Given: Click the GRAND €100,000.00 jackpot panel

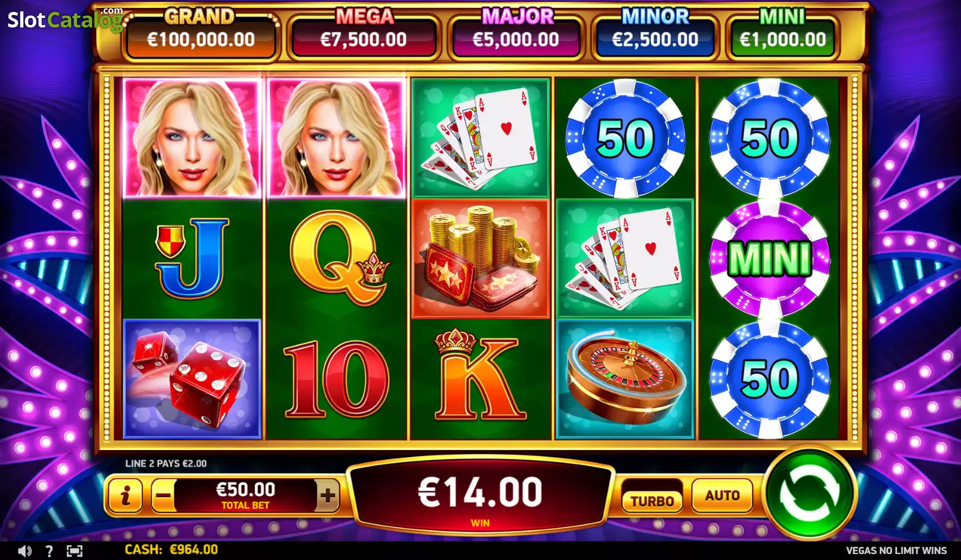Looking at the screenshot, I should point(201,34).
